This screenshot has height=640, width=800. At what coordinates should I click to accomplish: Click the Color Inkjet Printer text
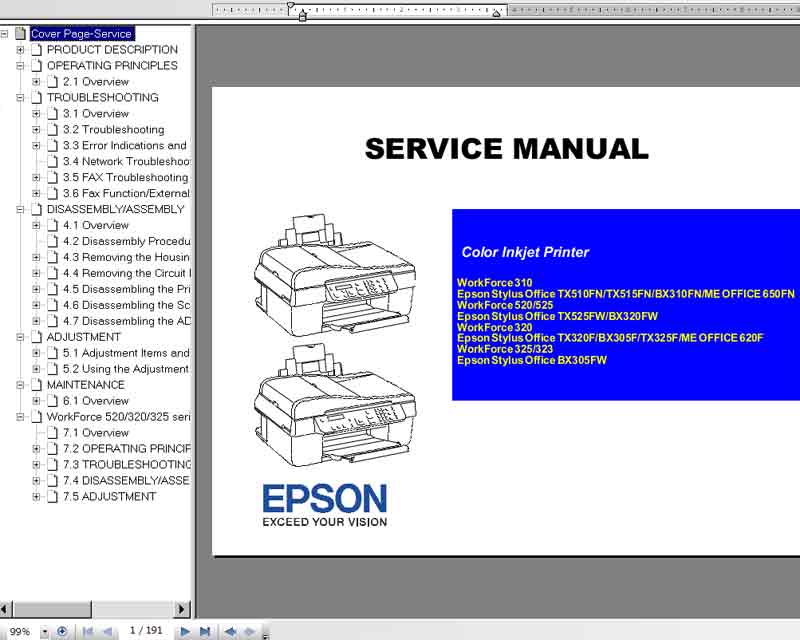526,252
